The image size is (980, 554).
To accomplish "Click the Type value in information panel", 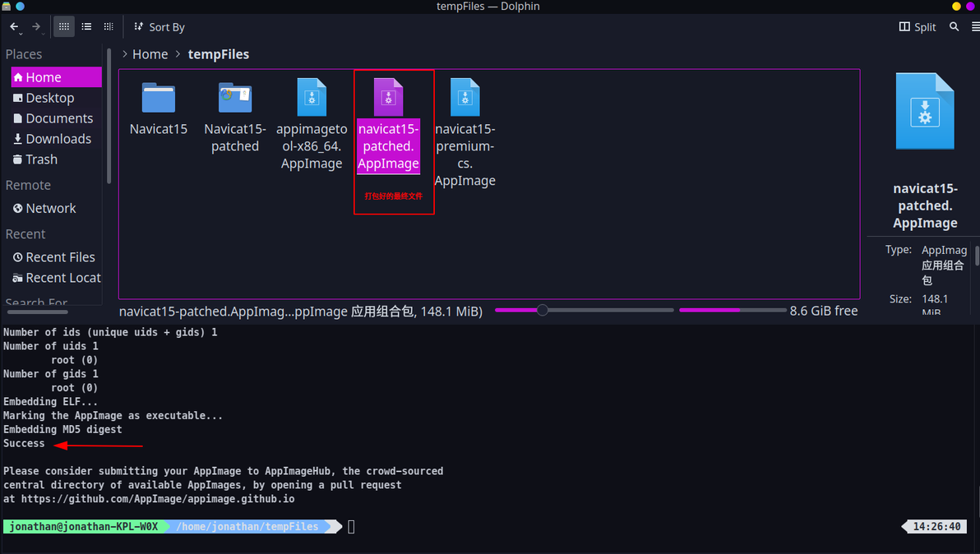I will tap(943, 265).
